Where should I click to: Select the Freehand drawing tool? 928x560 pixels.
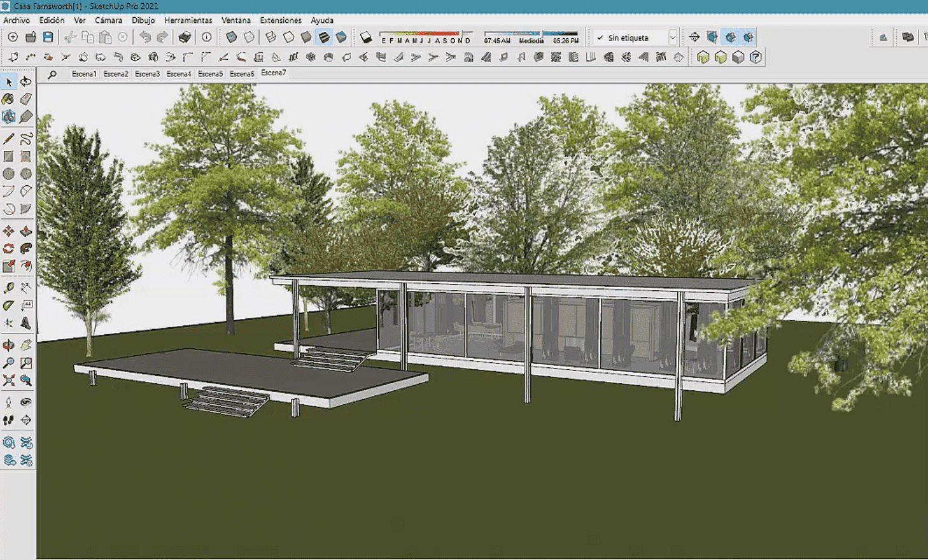click(26, 139)
